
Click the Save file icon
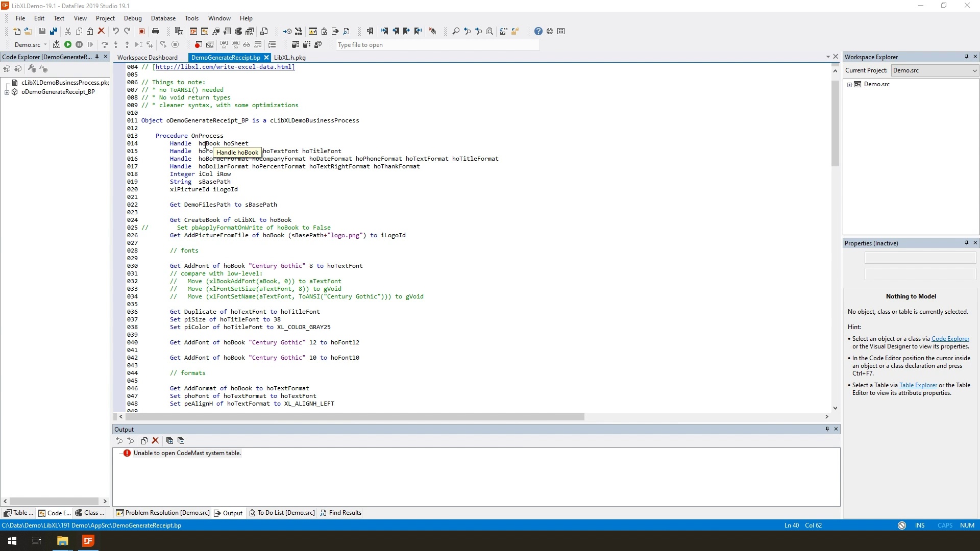click(42, 32)
